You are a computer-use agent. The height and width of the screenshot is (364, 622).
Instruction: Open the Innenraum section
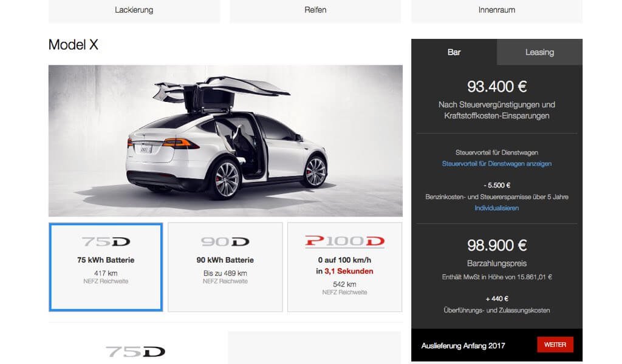tap(497, 11)
